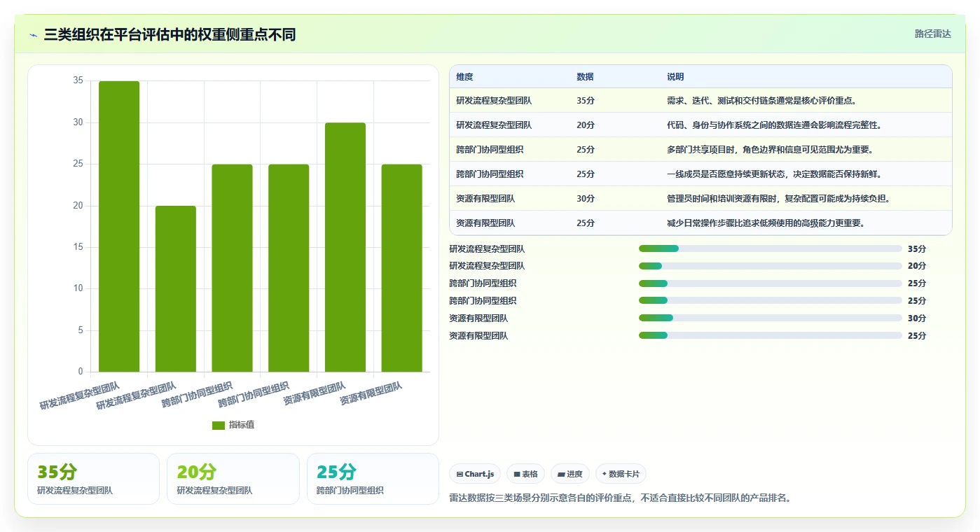
Task: Select the description starting 一线成员是否愿意
Action: [774, 174]
